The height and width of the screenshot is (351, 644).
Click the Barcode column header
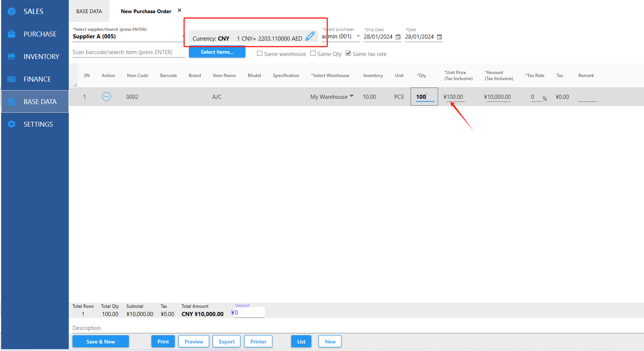pyautogui.click(x=168, y=76)
